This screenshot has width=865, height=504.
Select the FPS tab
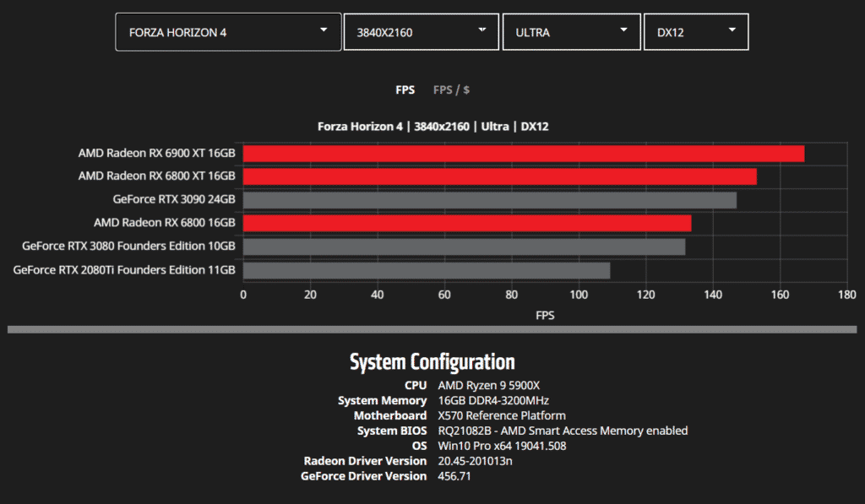coord(405,89)
